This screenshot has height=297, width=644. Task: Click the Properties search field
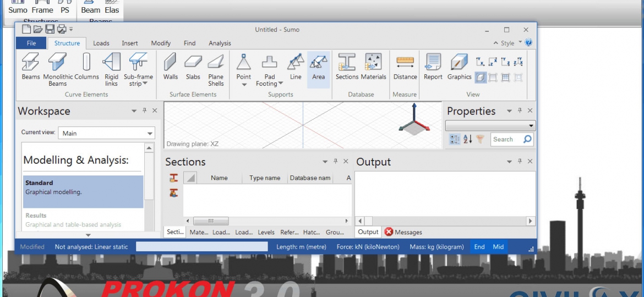(x=506, y=140)
